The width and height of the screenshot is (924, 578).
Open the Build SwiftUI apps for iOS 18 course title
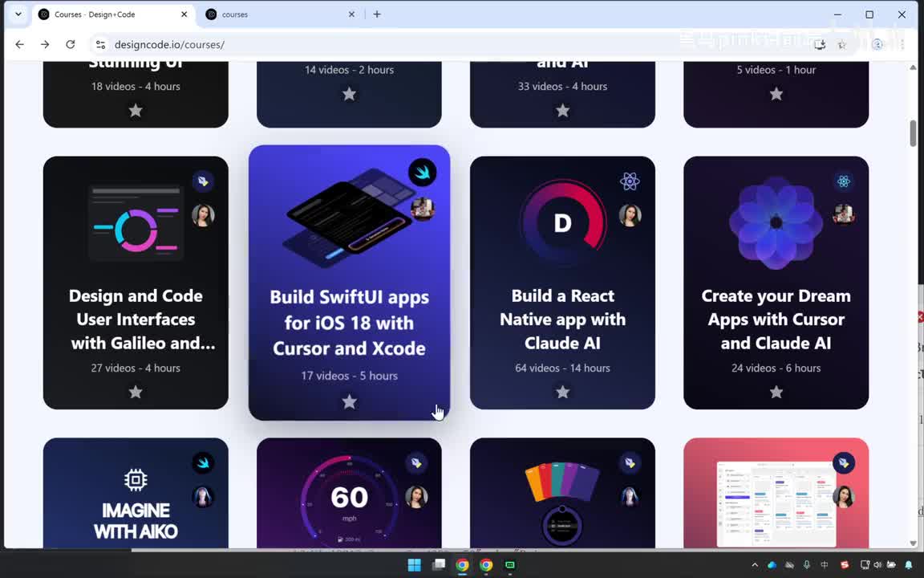[x=350, y=323]
